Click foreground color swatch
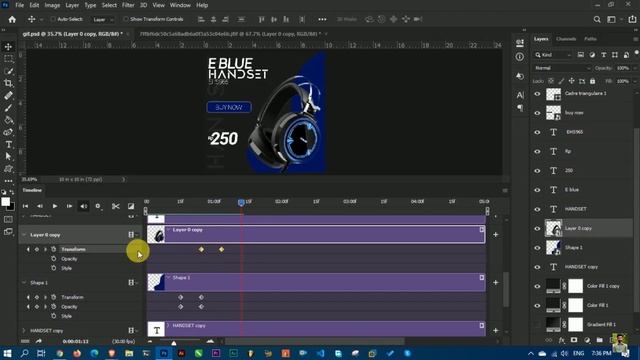This screenshot has height=360, width=640. tap(5, 202)
